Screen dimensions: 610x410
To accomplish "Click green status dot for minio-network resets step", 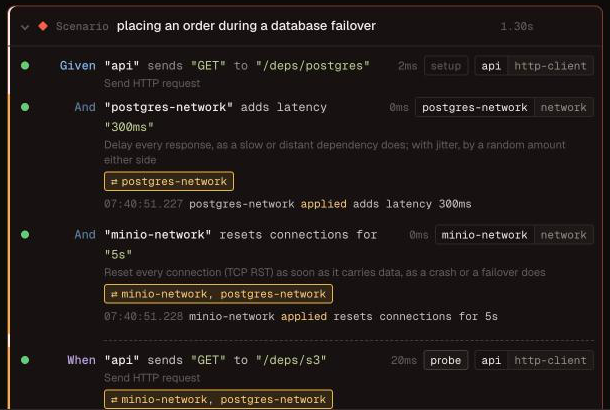I will 25,235.
